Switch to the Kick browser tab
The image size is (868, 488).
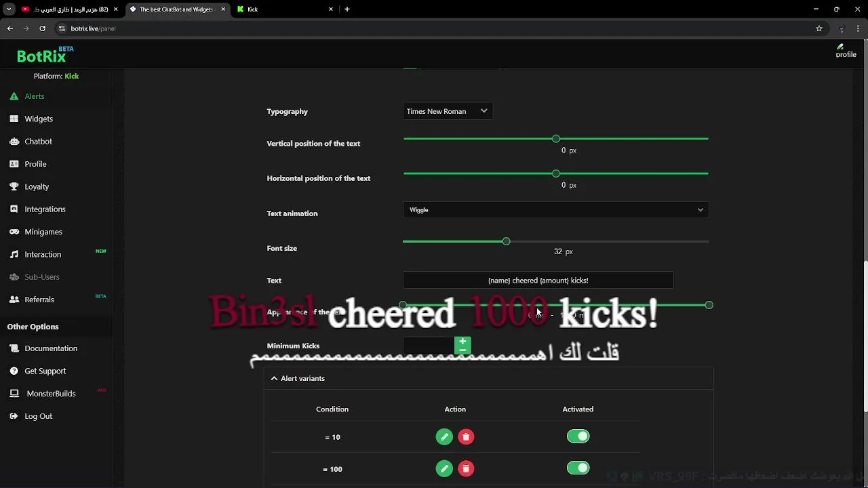[x=284, y=9]
